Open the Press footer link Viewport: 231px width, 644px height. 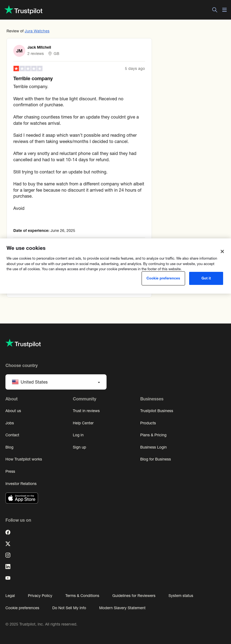10,471
